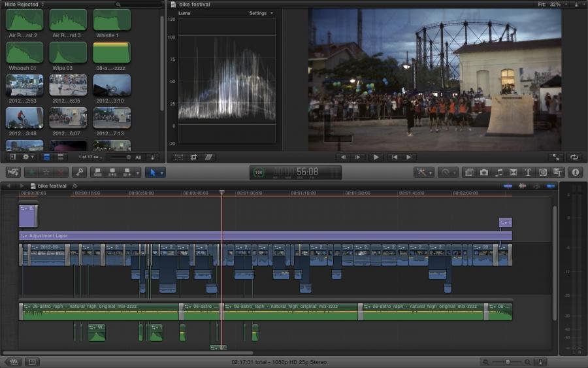This screenshot has height=368, width=588.
Task: Open the Luma scope Settings menu
Action: pyautogui.click(x=261, y=13)
